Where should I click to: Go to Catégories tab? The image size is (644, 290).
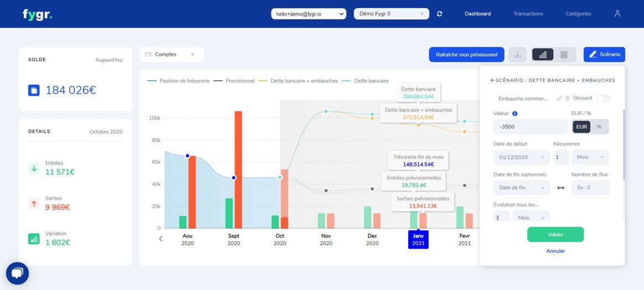pos(578,13)
